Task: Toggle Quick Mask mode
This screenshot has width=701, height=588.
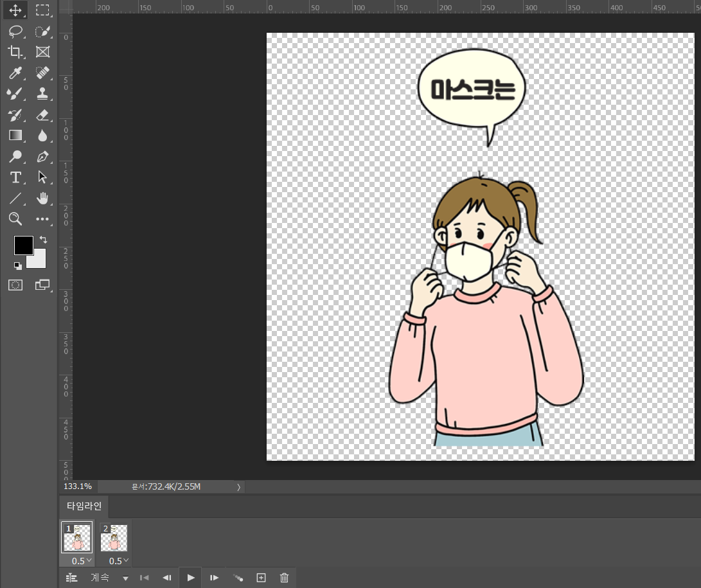Action: coord(15,285)
